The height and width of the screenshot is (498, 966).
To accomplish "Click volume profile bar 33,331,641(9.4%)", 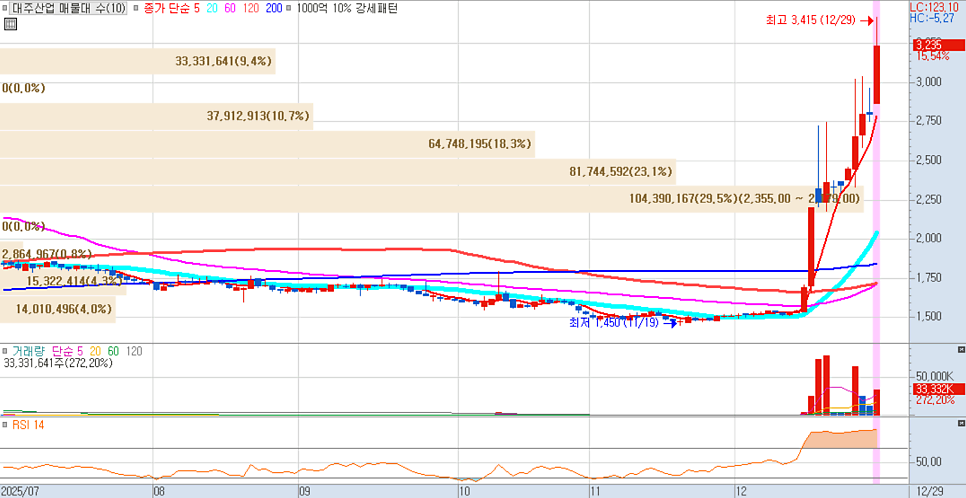I will tap(137, 61).
